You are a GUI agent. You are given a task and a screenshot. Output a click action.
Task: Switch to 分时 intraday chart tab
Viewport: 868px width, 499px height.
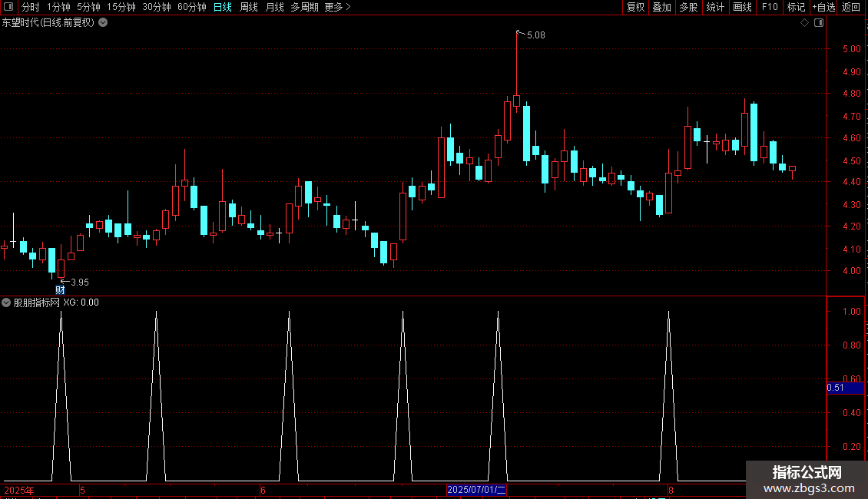tap(31, 7)
